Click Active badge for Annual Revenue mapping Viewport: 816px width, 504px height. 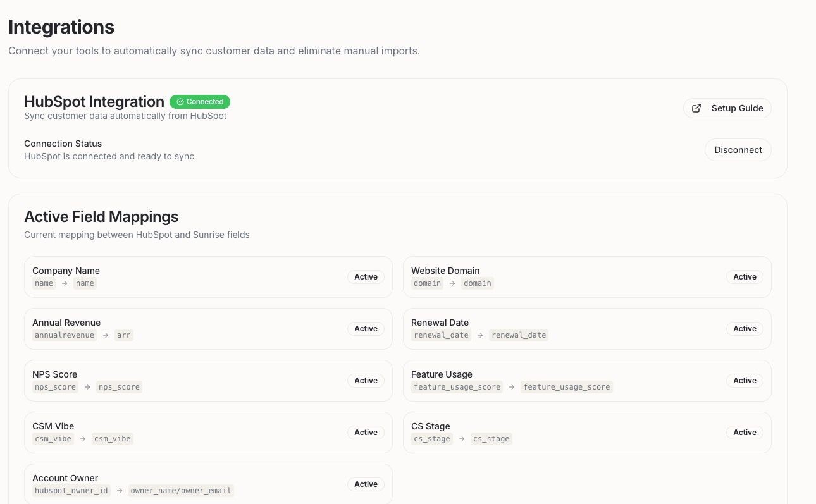coord(366,329)
